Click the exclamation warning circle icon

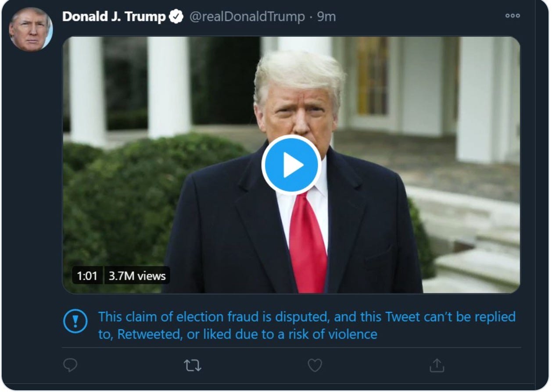point(75,321)
